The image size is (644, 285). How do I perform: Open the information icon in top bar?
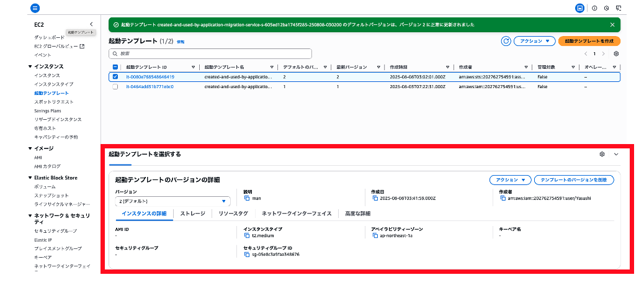[594, 8]
